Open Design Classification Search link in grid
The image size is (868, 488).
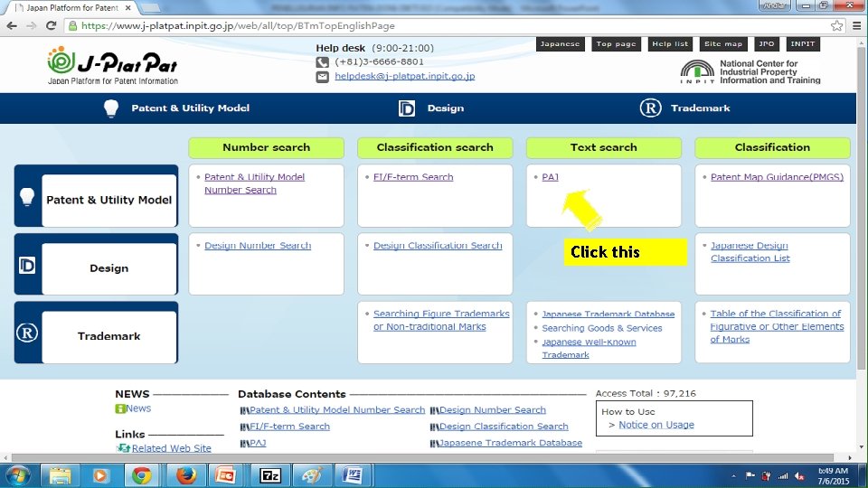[x=438, y=246]
